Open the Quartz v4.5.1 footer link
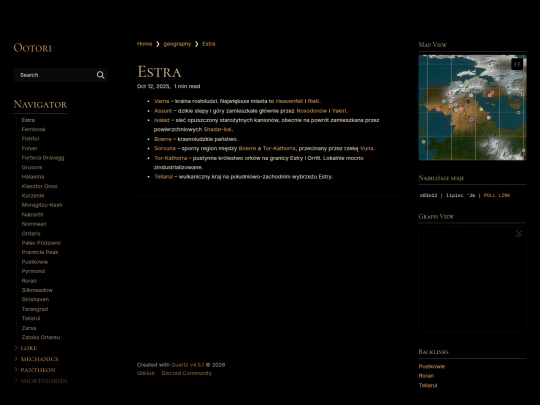This screenshot has height=405, width=540. click(187, 365)
